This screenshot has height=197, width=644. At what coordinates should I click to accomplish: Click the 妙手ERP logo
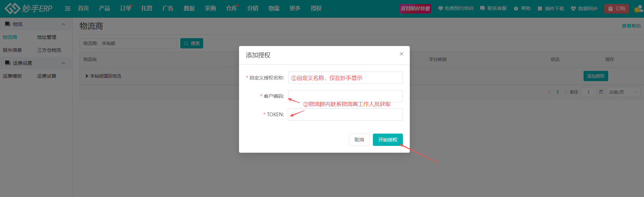point(29,9)
